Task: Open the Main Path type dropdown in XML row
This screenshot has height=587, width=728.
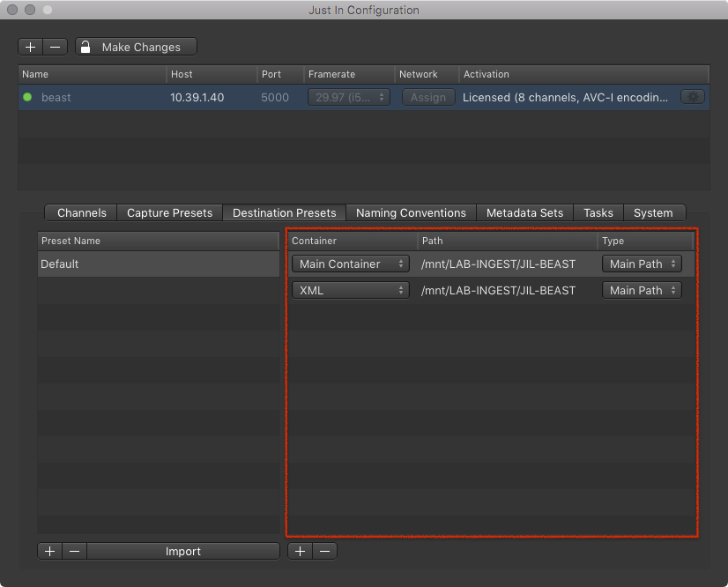Action: click(643, 290)
